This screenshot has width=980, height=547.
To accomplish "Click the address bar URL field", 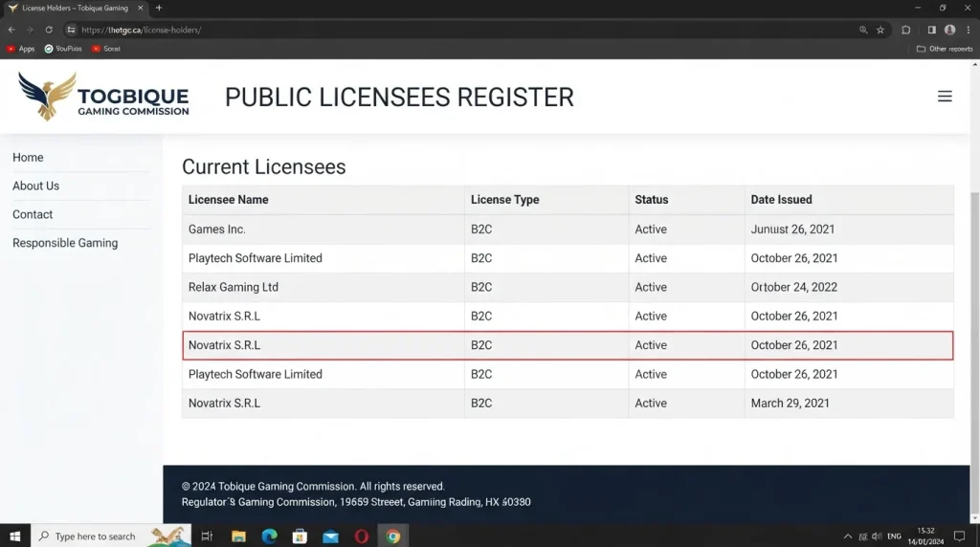I will point(462,30).
